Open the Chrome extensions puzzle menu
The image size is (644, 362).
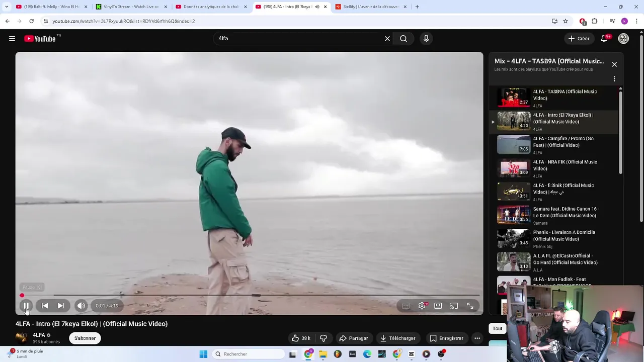click(595, 21)
